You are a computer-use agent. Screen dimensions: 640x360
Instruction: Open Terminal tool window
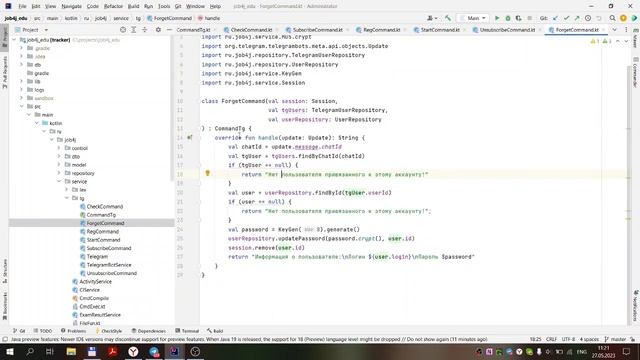tap(187, 331)
